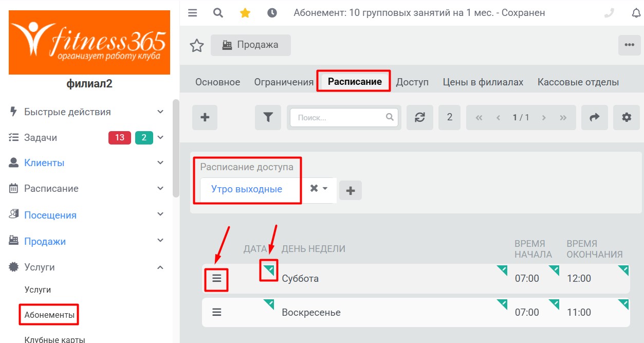The image size is (644, 343).
Task: Go to last page of list
Action: click(563, 118)
